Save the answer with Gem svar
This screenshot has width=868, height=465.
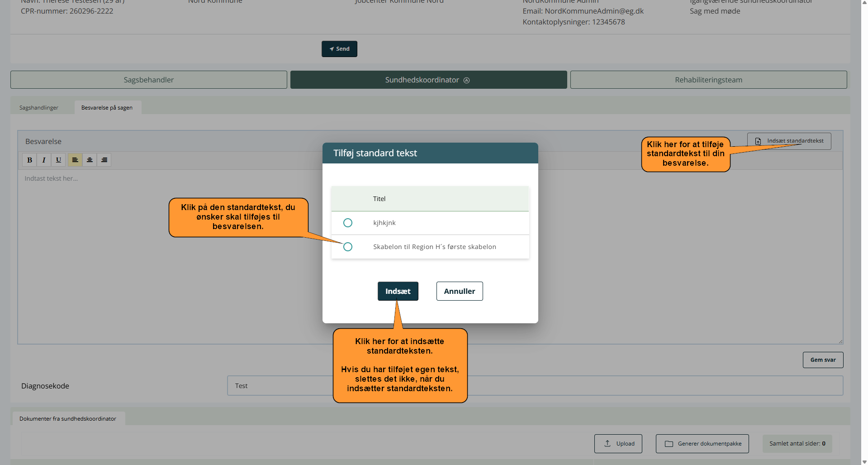[822, 360]
